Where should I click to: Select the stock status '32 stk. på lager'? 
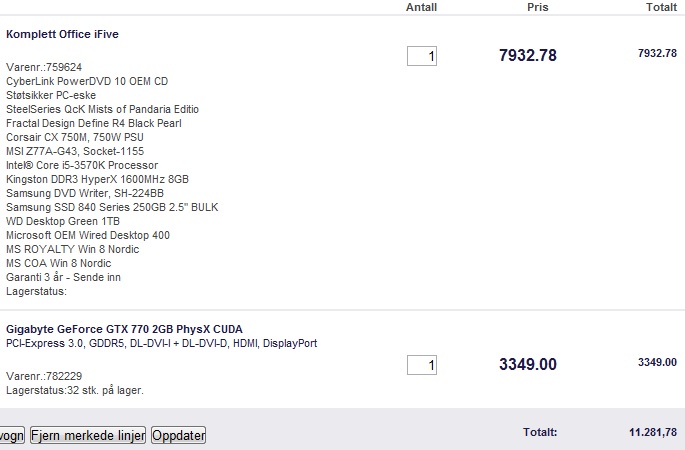pyautogui.click(x=105, y=390)
